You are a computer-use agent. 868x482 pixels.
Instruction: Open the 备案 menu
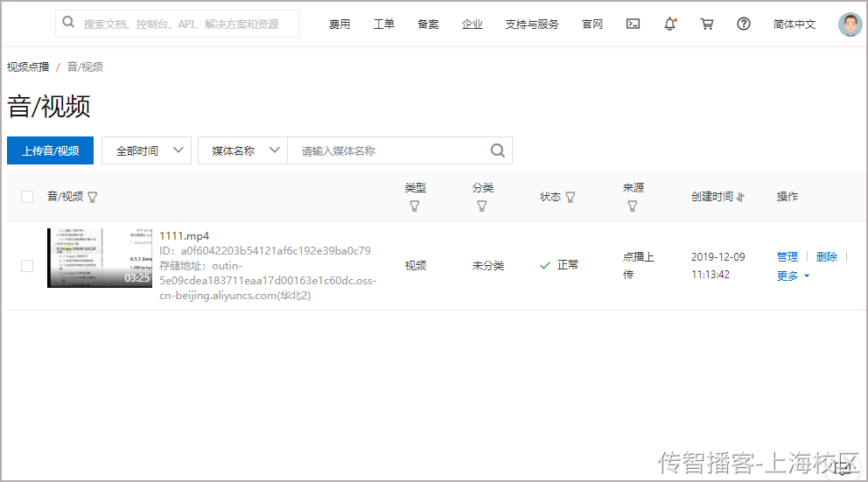(428, 24)
